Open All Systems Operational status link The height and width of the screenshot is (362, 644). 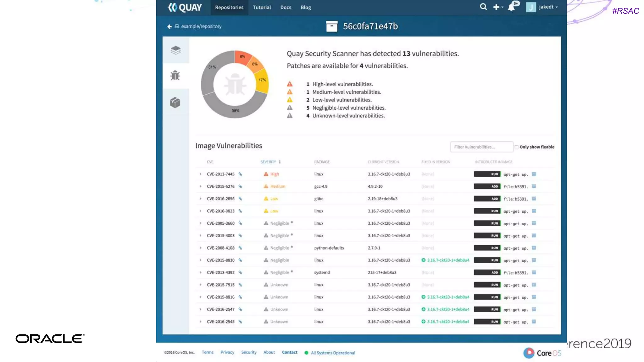point(333,353)
